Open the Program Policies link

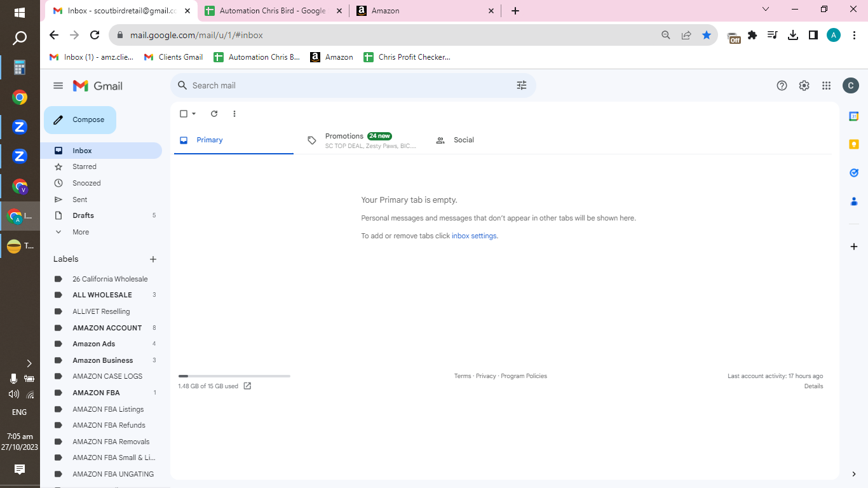pos(524,376)
